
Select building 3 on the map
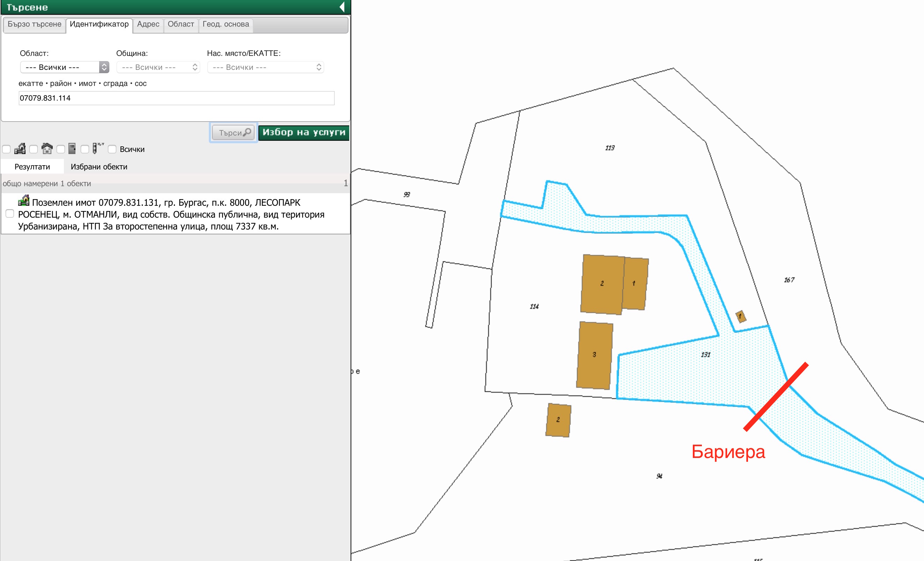tap(594, 355)
